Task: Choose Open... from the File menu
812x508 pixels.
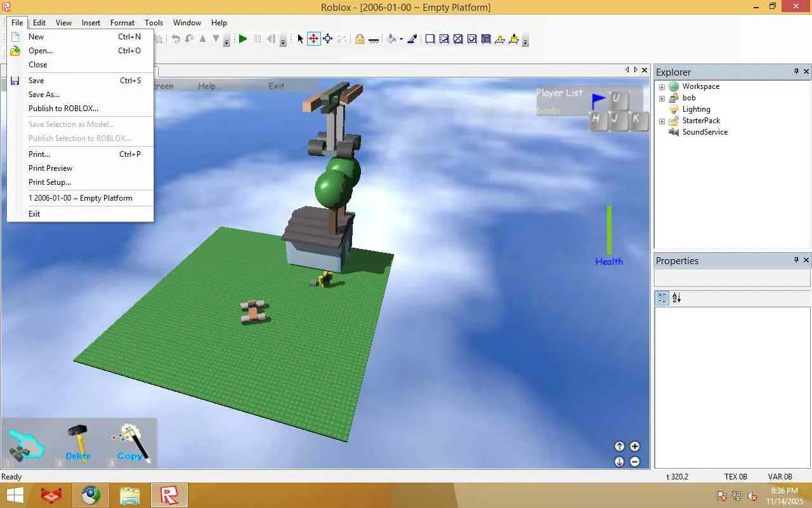Action: pyautogui.click(x=81, y=51)
